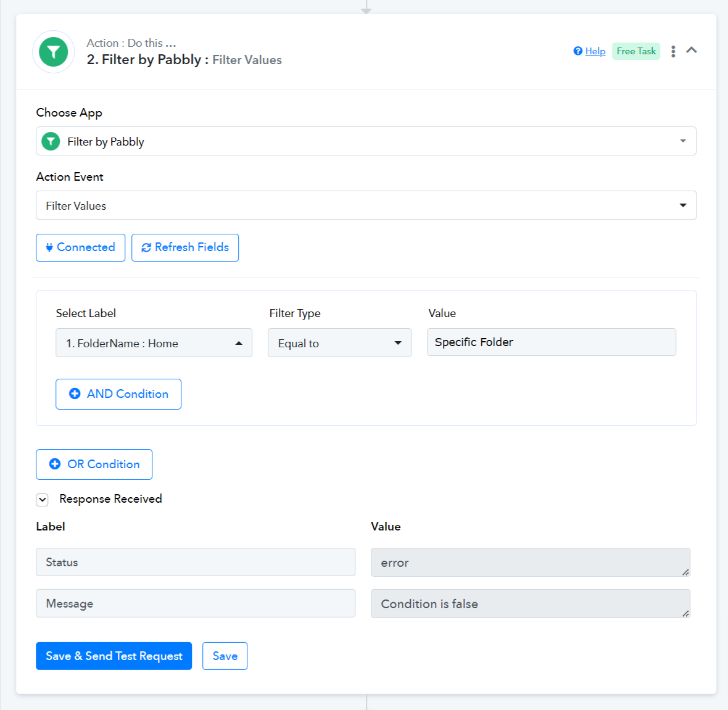Click the resize handle of error textarea
This screenshot has height=710, width=728.
click(x=685, y=572)
